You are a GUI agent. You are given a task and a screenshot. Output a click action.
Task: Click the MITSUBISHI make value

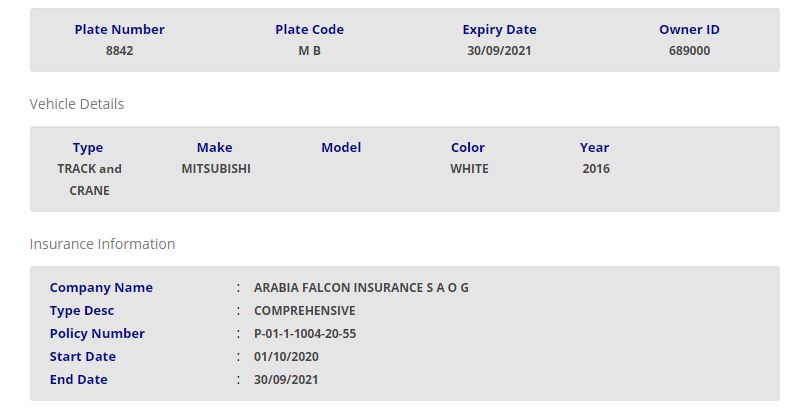click(x=215, y=168)
